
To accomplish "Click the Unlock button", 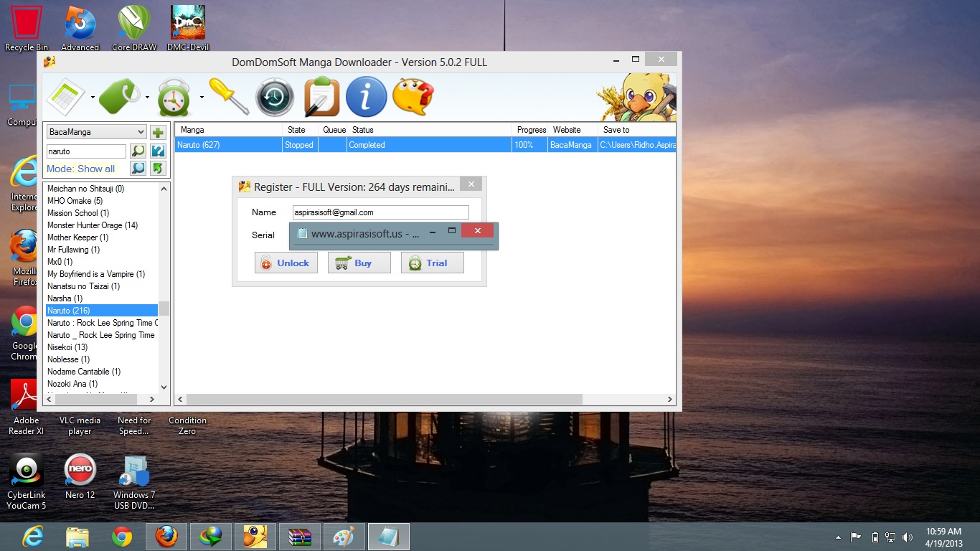I will [286, 263].
